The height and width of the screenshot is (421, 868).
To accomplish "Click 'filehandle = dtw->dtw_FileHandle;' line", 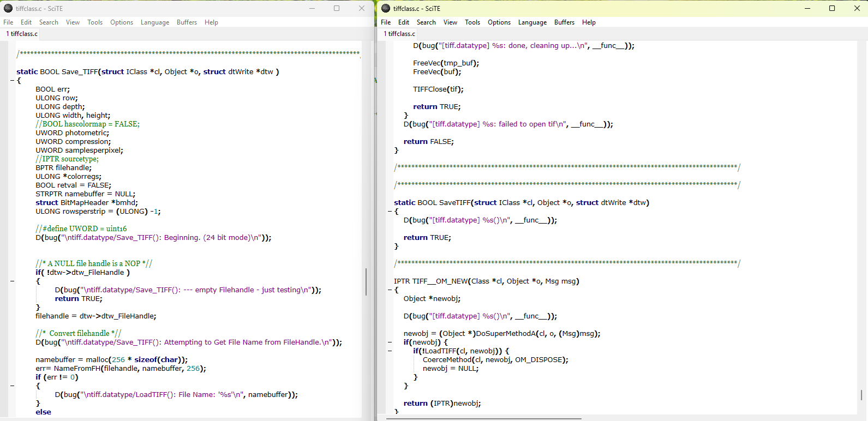I will click(x=96, y=316).
